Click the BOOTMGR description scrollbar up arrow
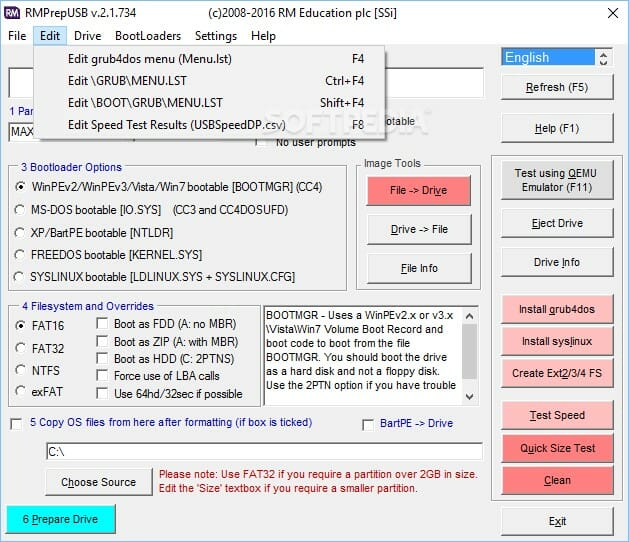Image resolution: width=629 pixels, height=542 pixels. (469, 316)
